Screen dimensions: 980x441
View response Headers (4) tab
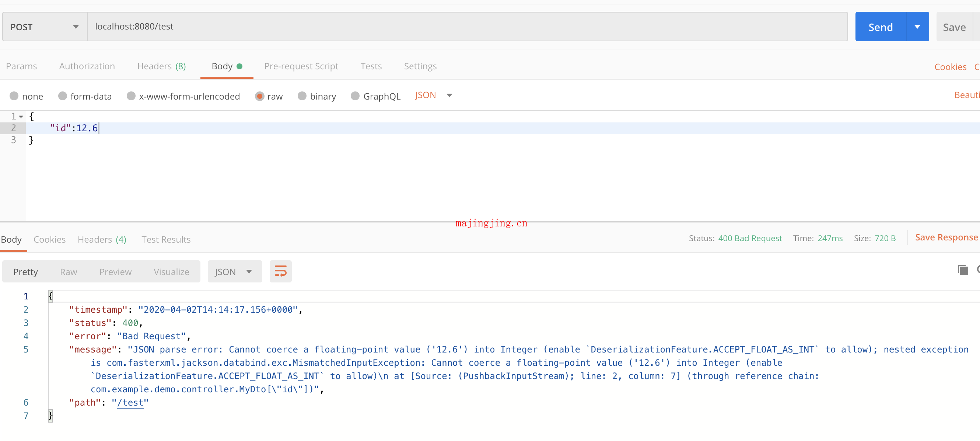click(x=102, y=239)
